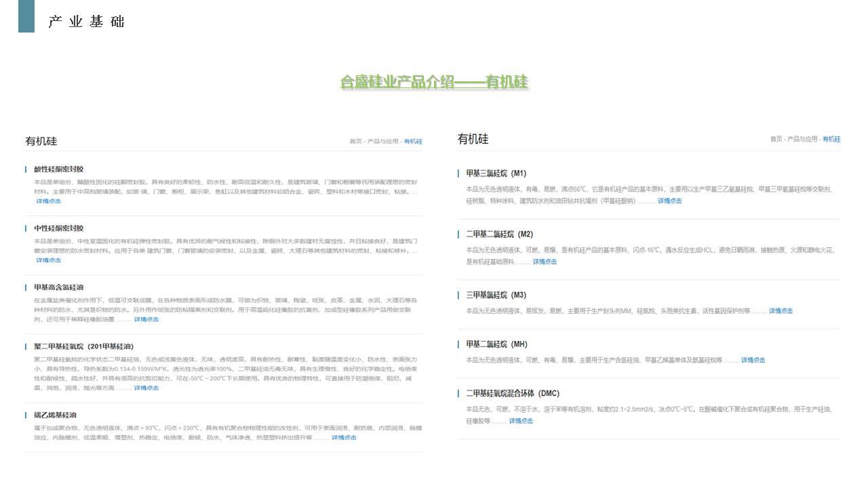The width and height of the screenshot is (868, 488).
Task: Open 产品与应用 in the right page breadcrumb
Action: pyautogui.click(x=803, y=140)
